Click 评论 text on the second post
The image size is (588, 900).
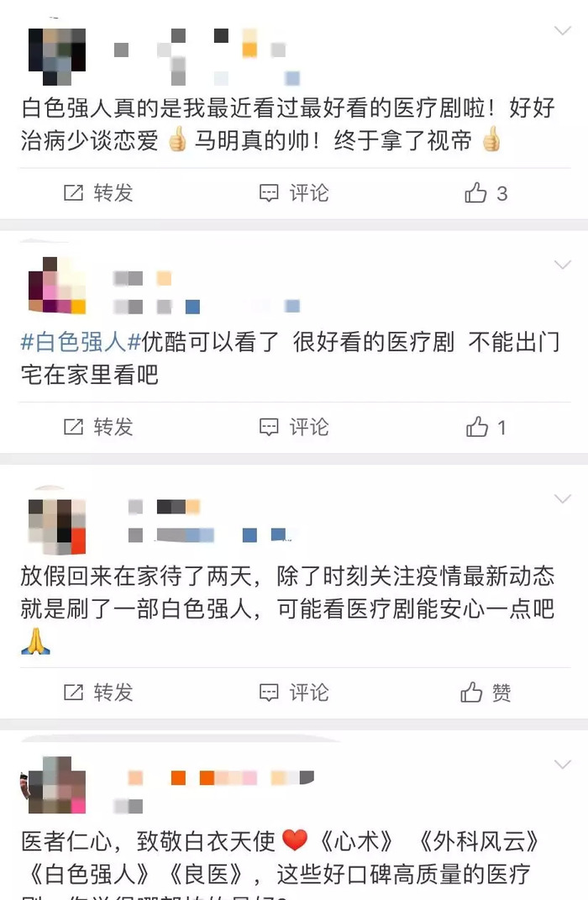(308, 427)
